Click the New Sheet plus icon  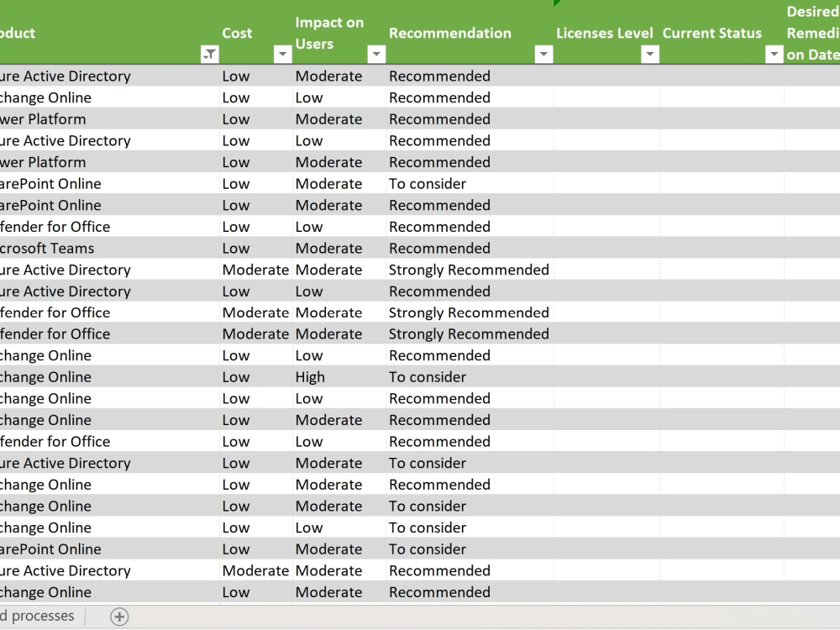(119, 616)
